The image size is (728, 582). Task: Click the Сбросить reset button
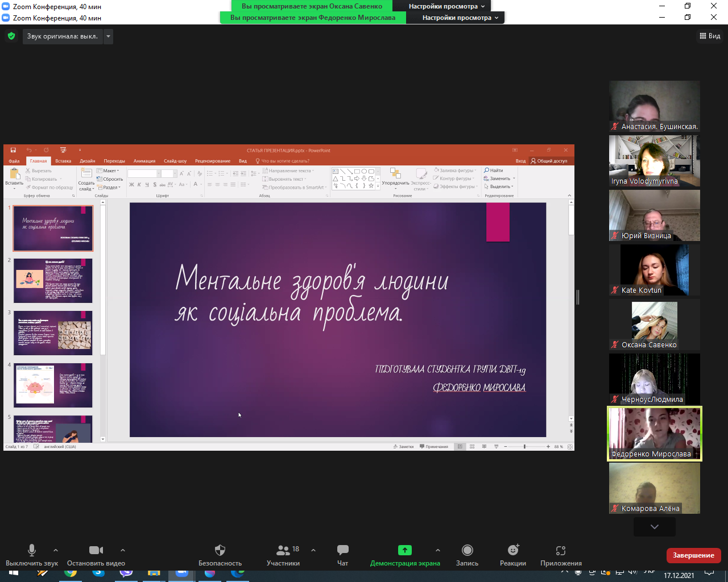pos(110,179)
